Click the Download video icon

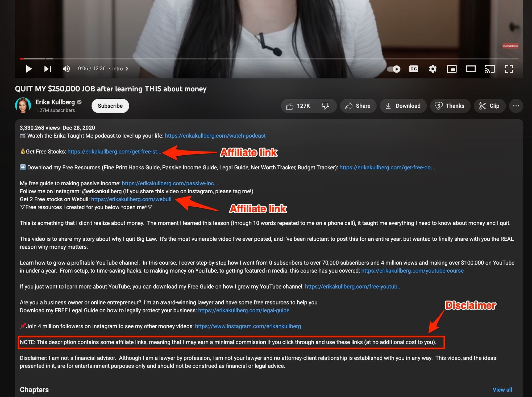click(x=403, y=106)
